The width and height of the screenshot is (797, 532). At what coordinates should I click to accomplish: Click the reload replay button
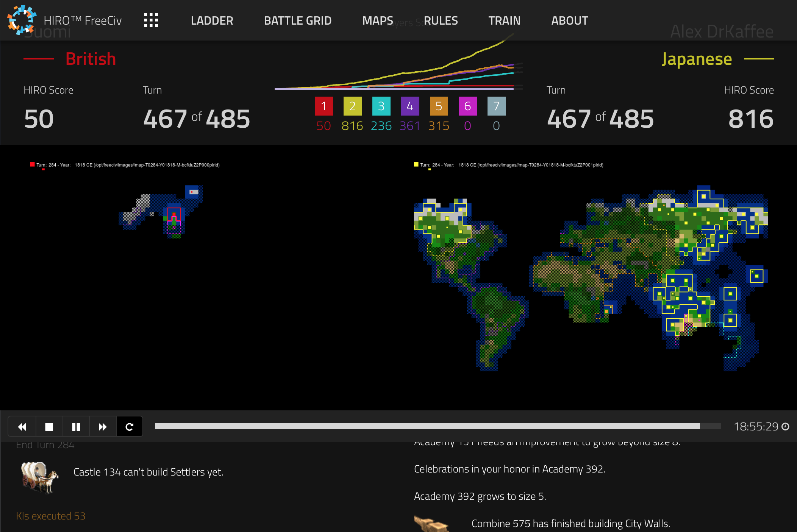[x=130, y=427]
